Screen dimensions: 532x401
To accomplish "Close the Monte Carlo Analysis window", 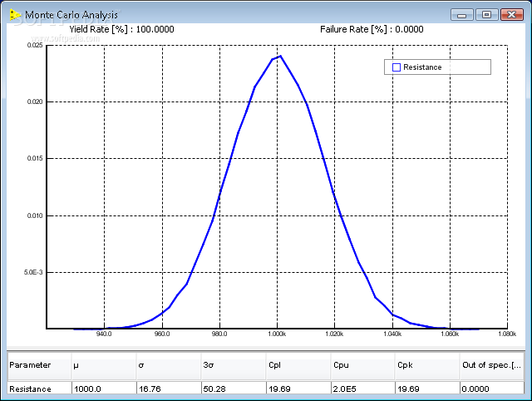I will coord(512,15).
